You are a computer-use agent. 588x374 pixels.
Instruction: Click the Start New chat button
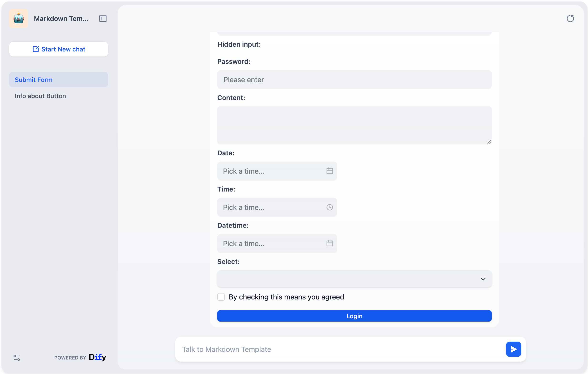[58, 49]
